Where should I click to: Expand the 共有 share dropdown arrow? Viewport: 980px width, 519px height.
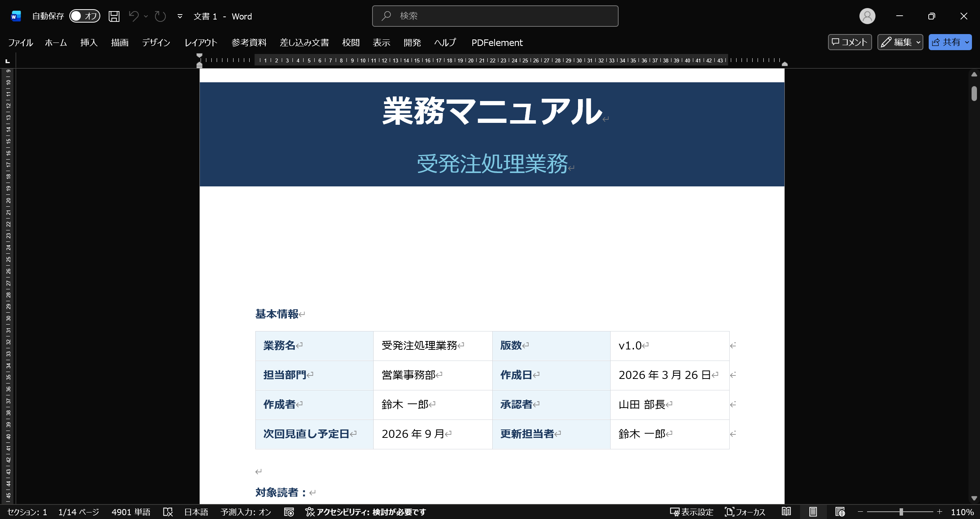(x=967, y=42)
